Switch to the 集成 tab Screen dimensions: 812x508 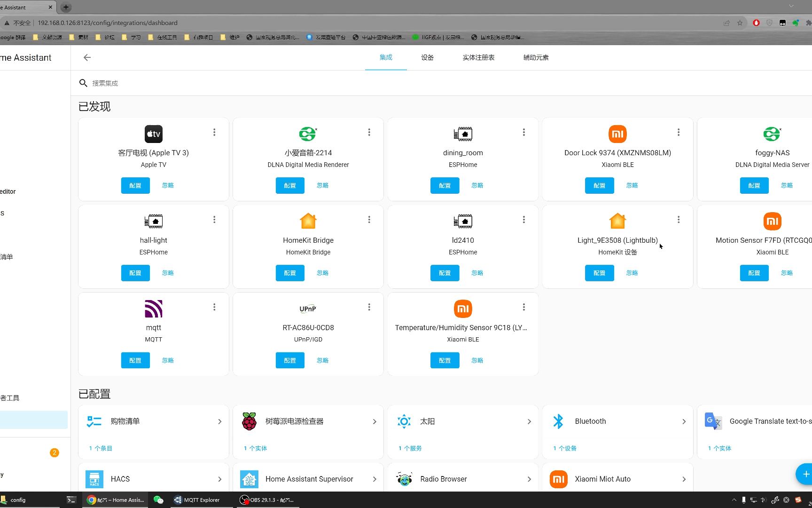(386, 57)
